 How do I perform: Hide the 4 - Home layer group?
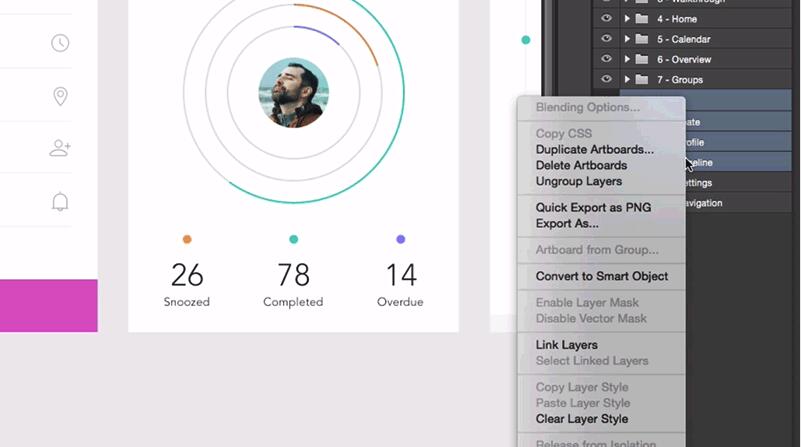606,18
